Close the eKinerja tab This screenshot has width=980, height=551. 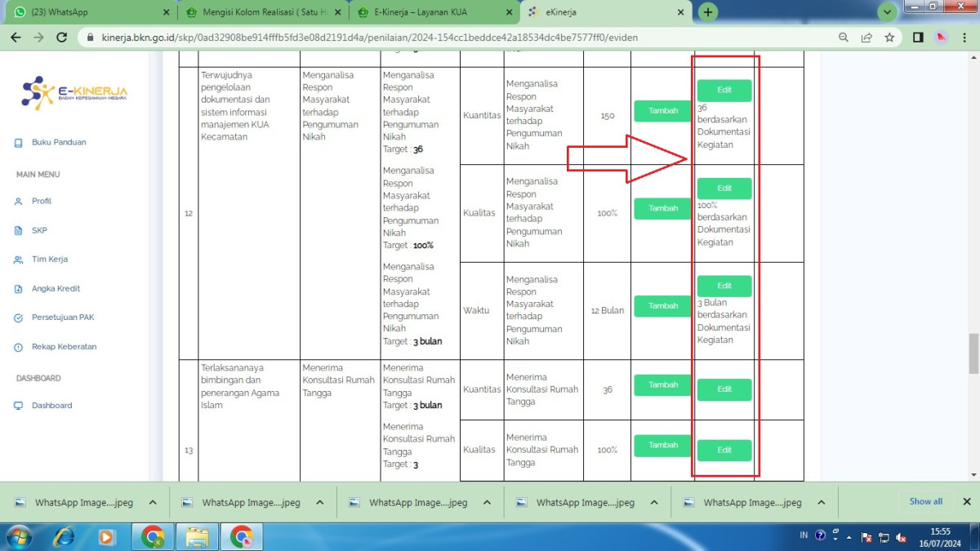pos(680,12)
